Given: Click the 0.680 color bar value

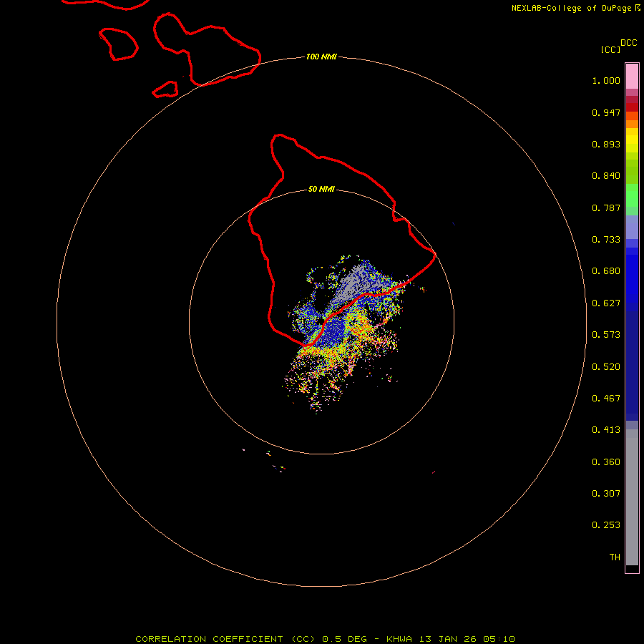Looking at the screenshot, I should (x=606, y=271).
